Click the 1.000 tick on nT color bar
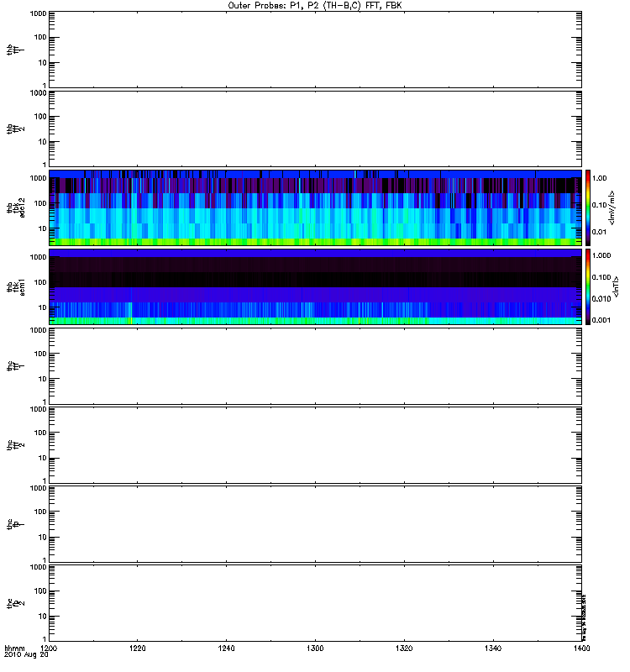Image resolution: width=630 pixels, height=672 pixels. (601, 255)
